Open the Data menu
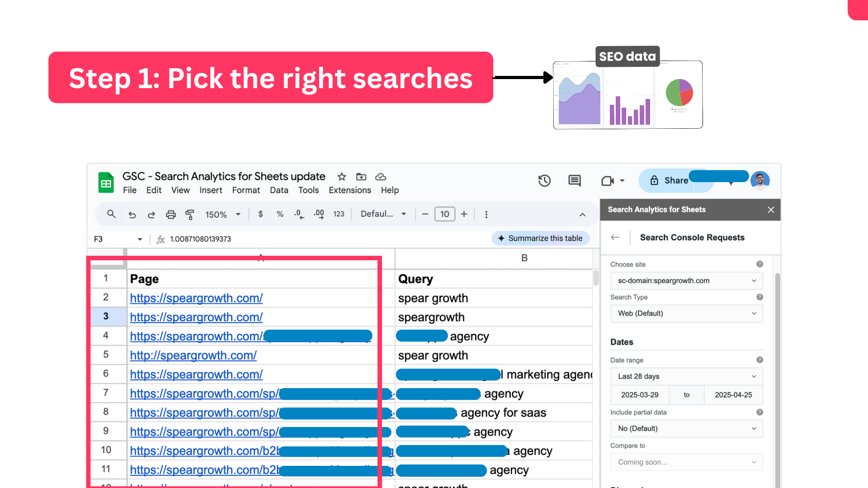This screenshot has height=488, width=868. click(279, 190)
